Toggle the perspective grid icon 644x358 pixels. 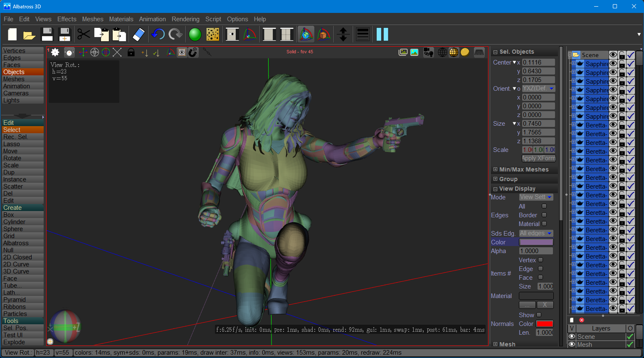(x=479, y=52)
